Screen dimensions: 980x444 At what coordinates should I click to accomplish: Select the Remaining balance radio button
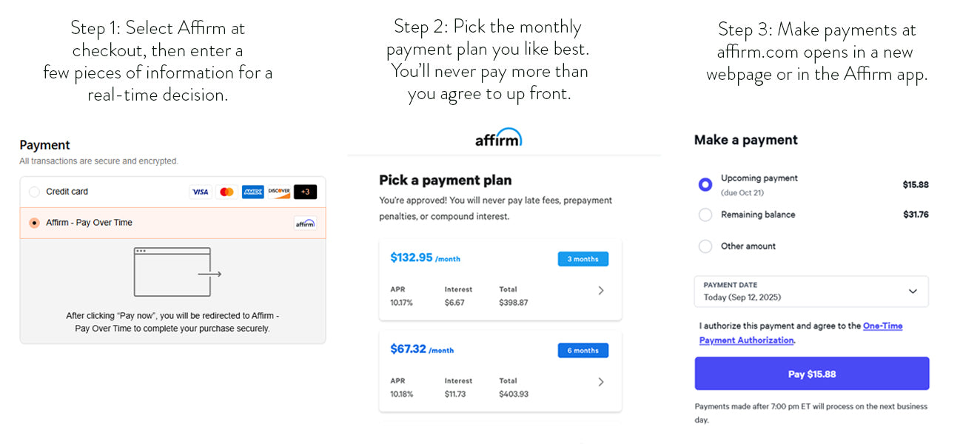point(705,215)
